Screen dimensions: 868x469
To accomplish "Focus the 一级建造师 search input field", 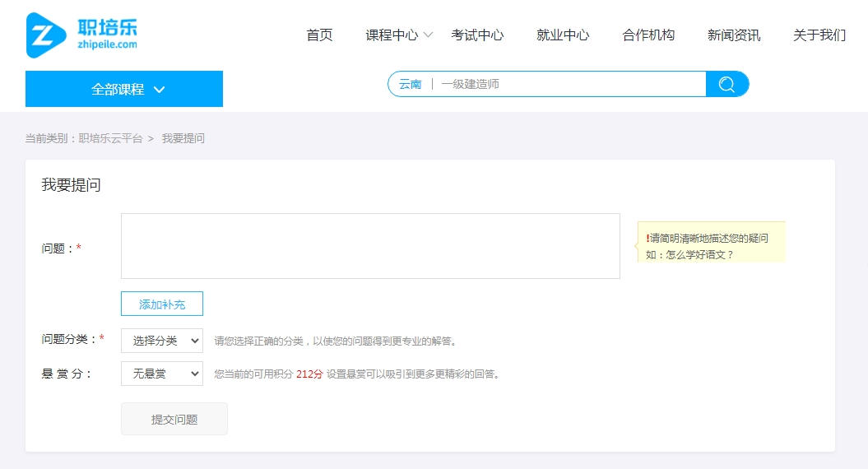I will 570,84.
